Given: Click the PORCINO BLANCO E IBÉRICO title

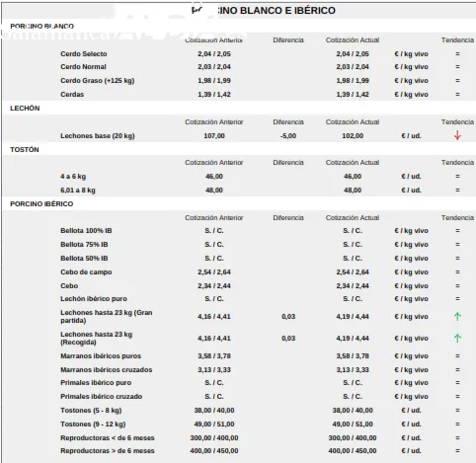Looking at the screenshot, I should [x=264, y=11].
